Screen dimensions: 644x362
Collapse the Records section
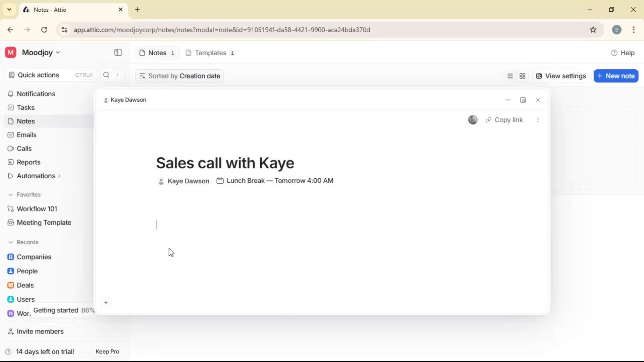[x=11, y=242]
